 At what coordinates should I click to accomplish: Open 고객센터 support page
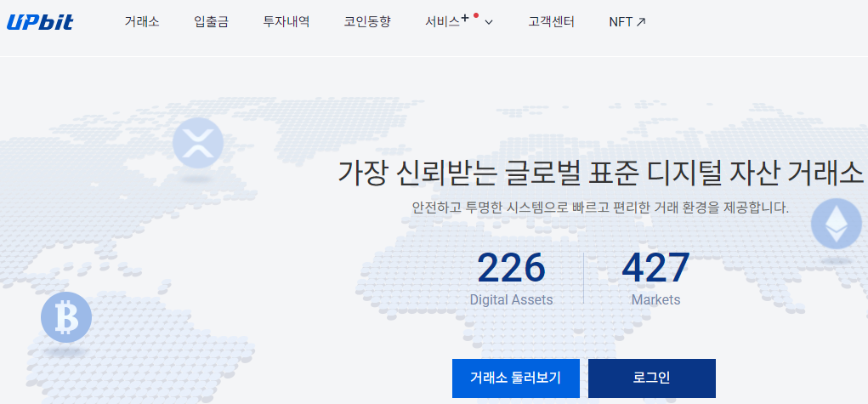[x=552, y=22]
